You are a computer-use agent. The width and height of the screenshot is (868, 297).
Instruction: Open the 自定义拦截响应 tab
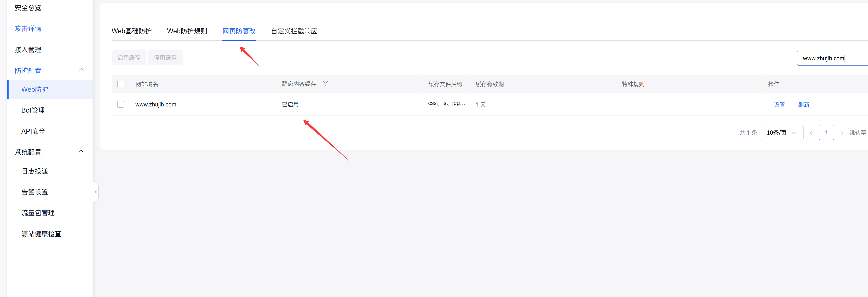click(x=294, y=31)
